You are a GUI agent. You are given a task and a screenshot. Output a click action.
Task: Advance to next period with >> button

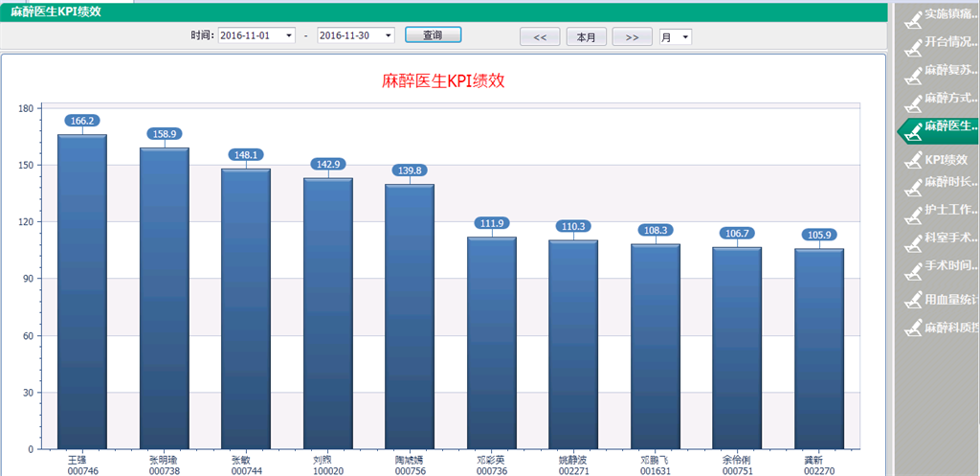point(632,37)
